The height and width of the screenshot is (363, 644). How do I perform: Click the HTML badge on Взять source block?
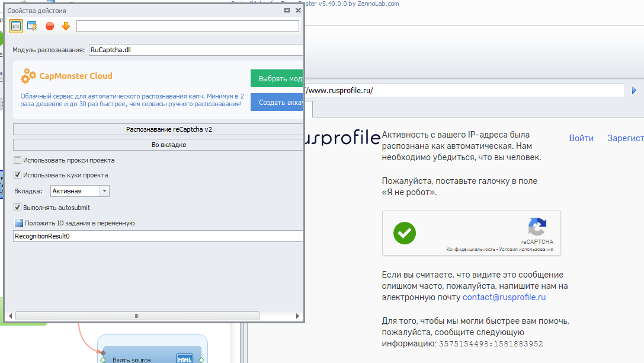(x=185, y=359)
